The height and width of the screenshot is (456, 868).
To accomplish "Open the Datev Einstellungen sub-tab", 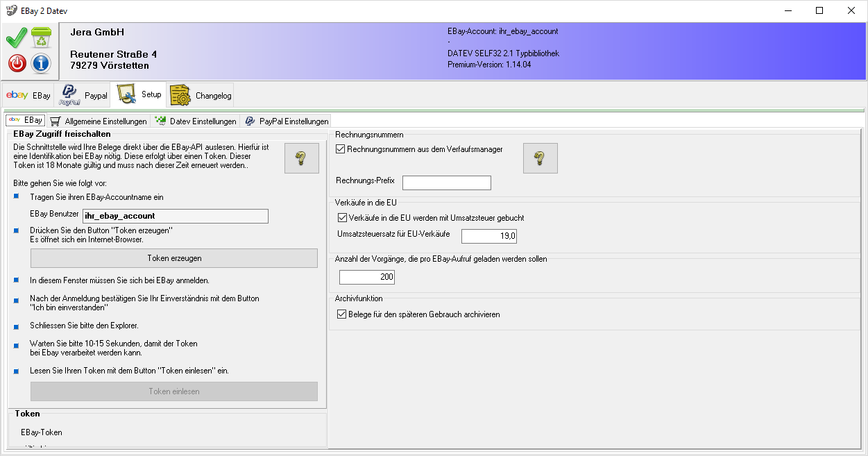I will tap(196, 121).
